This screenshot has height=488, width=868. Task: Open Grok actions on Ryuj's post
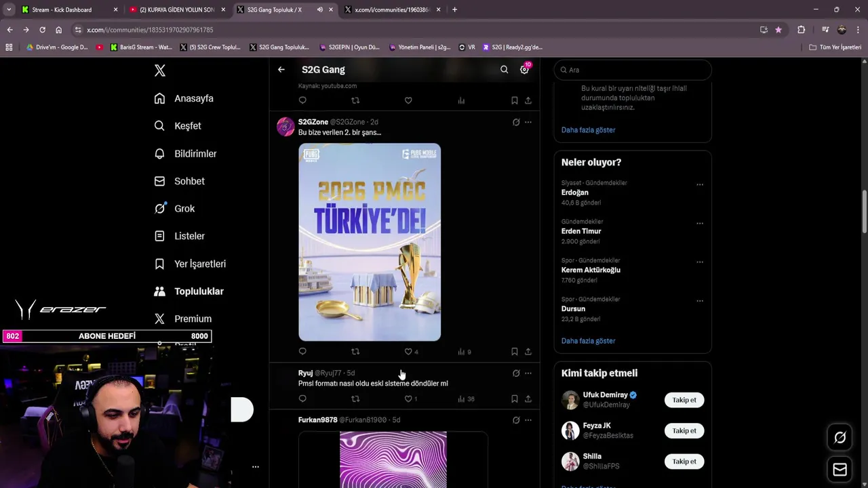(x=516, y=373)
